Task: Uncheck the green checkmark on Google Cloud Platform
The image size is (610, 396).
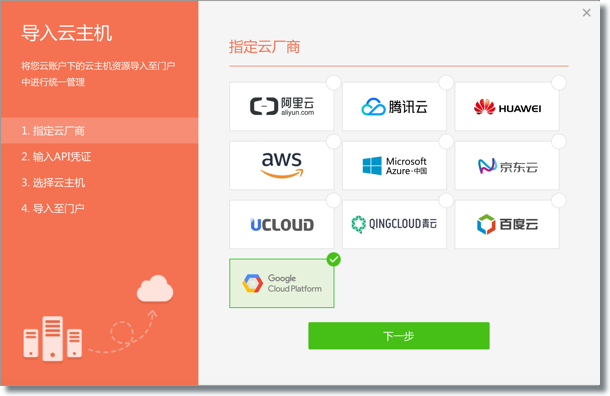Action: pyautogui.click(x=333, y=259)
